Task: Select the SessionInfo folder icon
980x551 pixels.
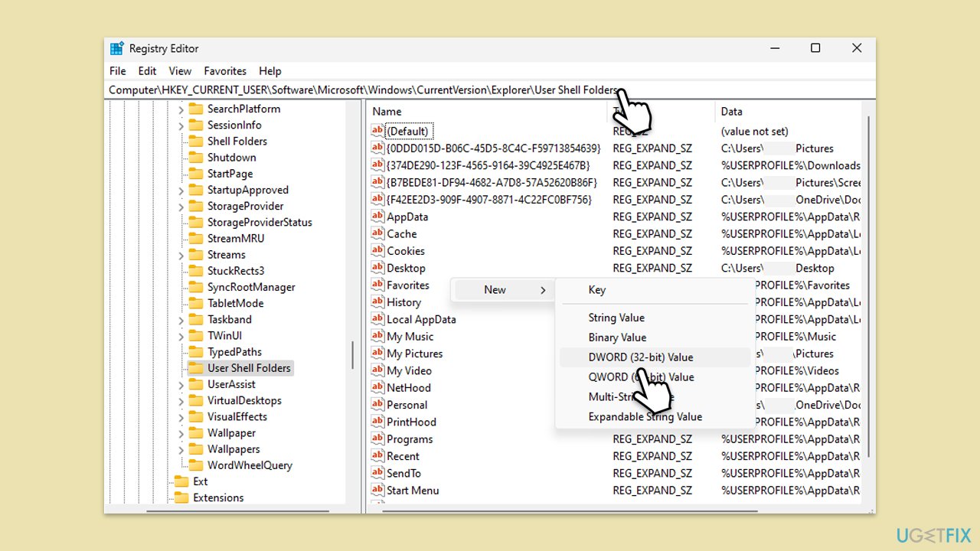Action: point(195,125)
